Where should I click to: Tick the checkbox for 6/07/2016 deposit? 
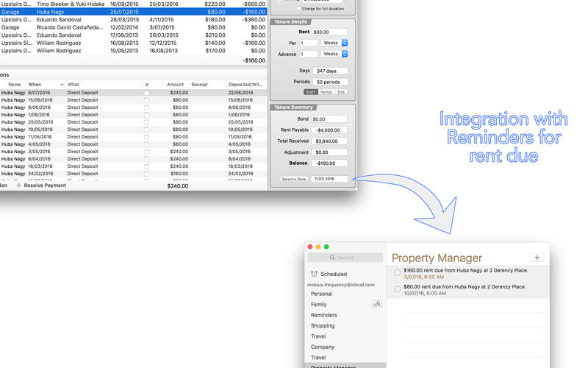coord(146,93)
